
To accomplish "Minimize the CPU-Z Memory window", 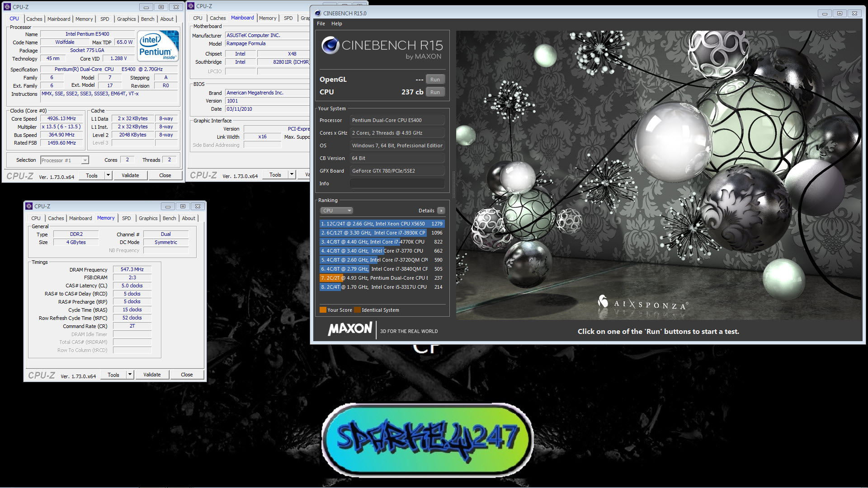I will coord(168,206).
